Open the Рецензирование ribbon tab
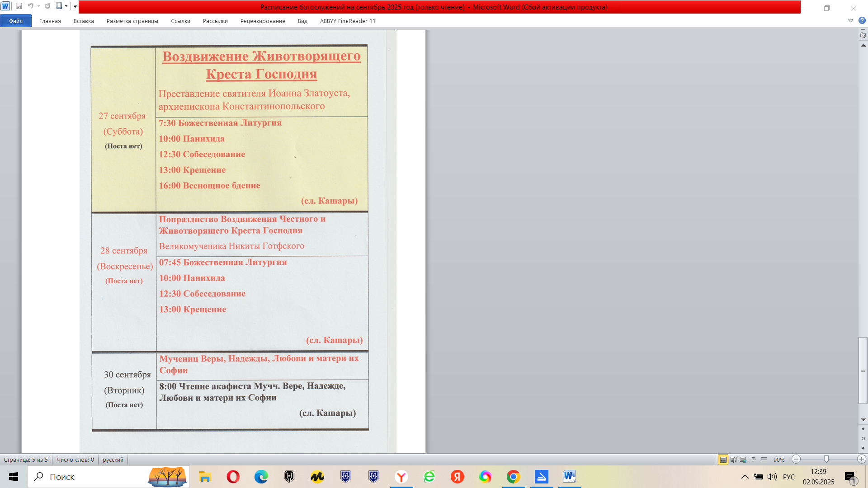Screen dimensions: 868x488 tap(263, 21)
